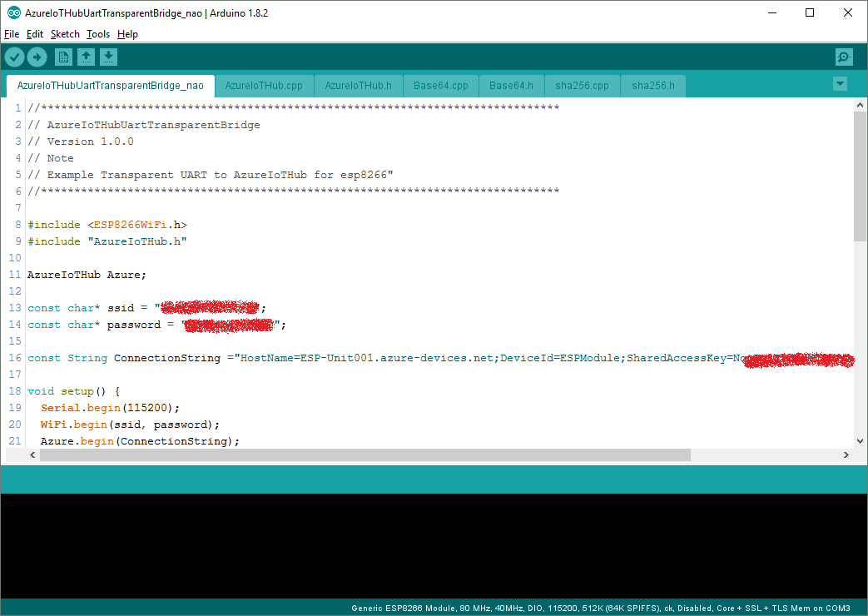The image size is (868, 616).
Task: Click the vertical scrollbar up arrow
Action: pyautogui.click(x=860, y=105)
